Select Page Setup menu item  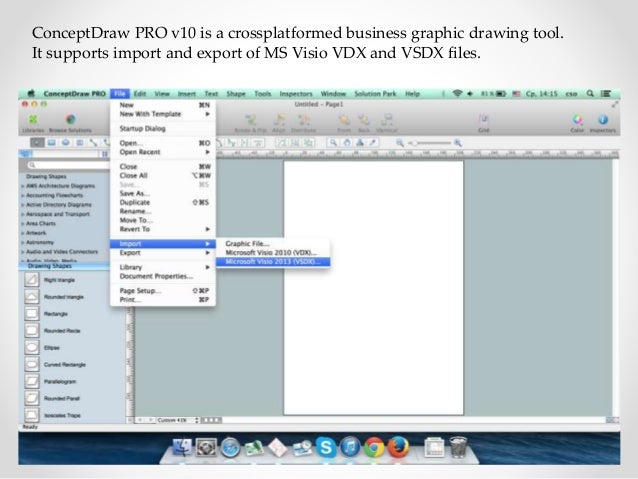point(163,291)
